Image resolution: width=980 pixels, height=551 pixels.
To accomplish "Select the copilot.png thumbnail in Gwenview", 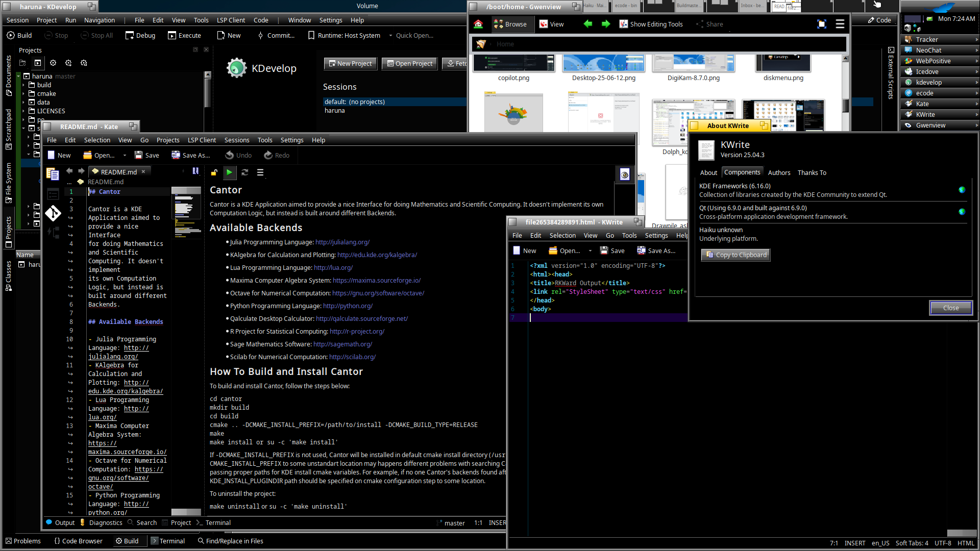I will 513,63.
